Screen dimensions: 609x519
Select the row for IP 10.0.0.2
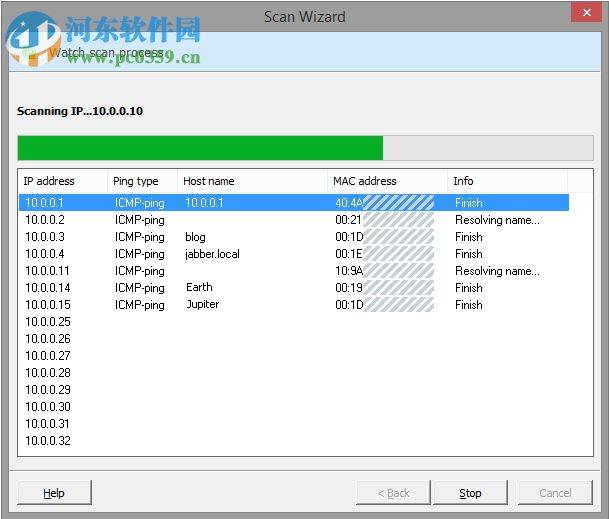(294, 220)
